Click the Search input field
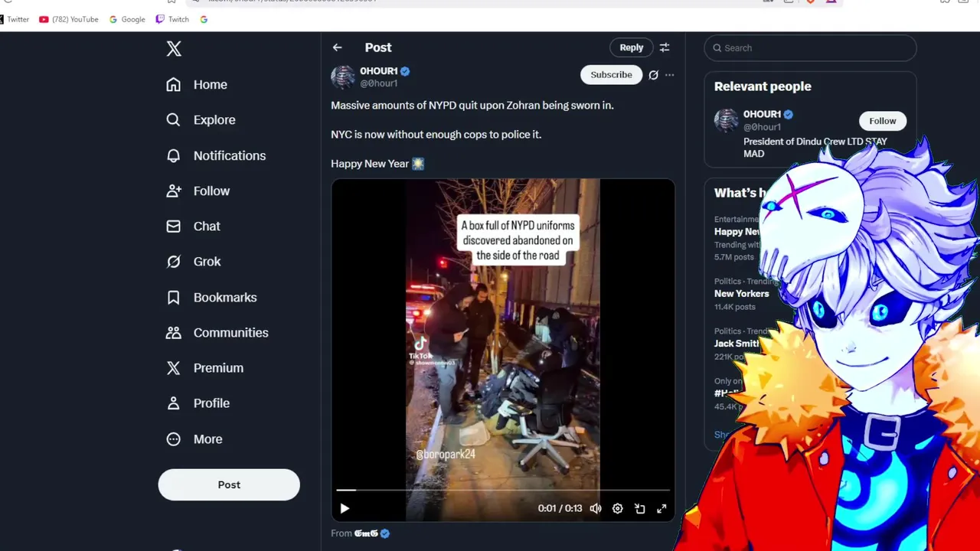Screen dimensions: 980x551 [x=810, y=47]
